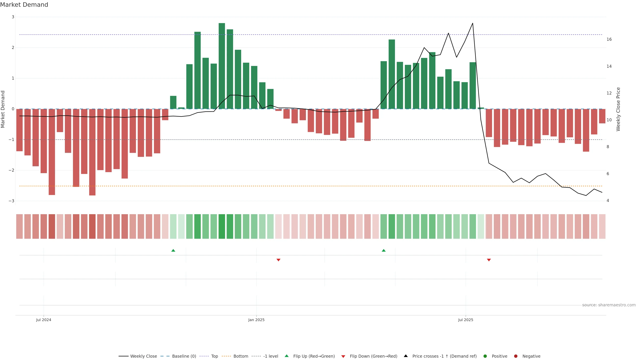644x362 pixels.
Task: Toggle the Top dotted line legend entry
Action: [x=214, y=356]
